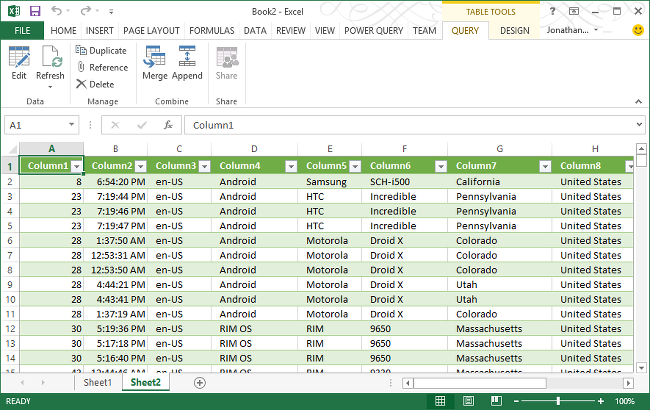Viewport: 650px width, 410px height.
Task: Click the Save icon in title bar
Action: point(36,11)
